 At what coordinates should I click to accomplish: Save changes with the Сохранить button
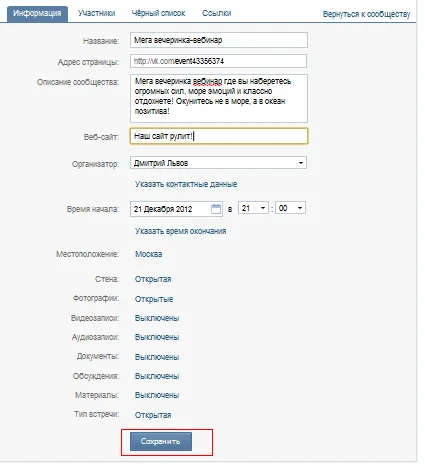(x=161, y=442)
